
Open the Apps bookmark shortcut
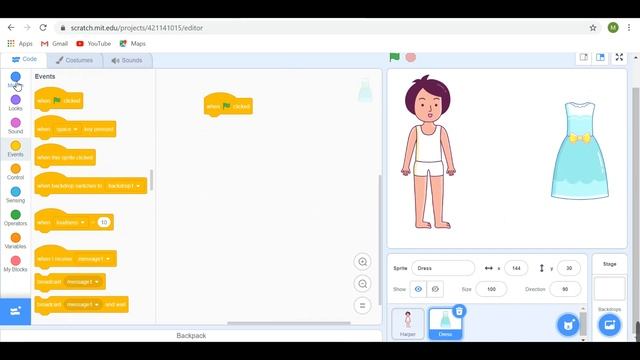20,43
